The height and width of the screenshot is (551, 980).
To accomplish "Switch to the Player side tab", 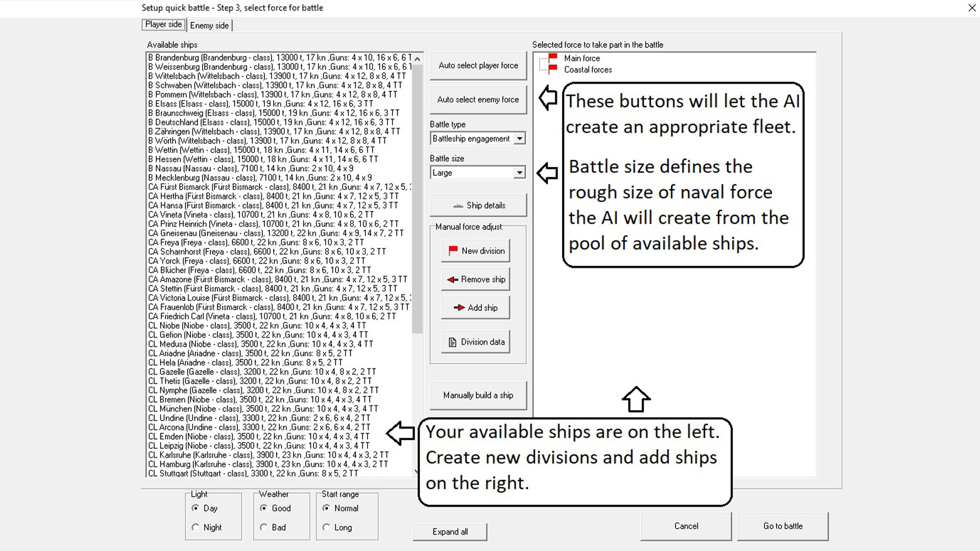I will (x=163, y=24).
